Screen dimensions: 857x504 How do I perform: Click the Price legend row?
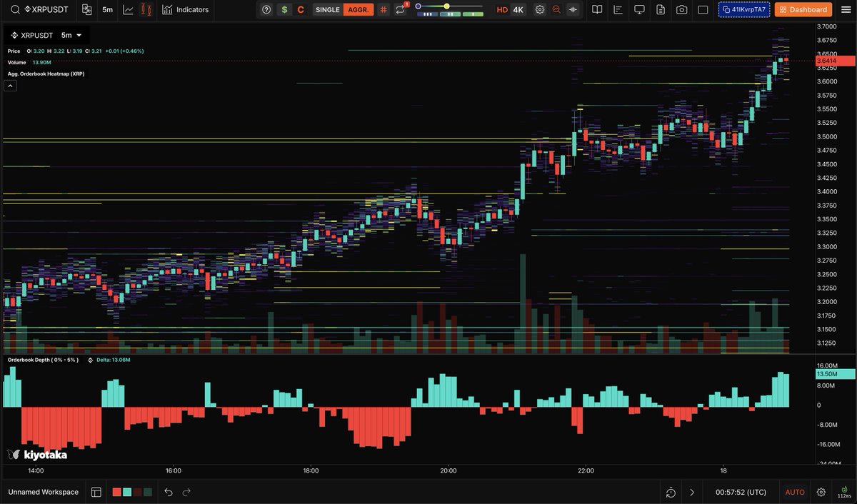pyautogui.click(x=76, y=51)
